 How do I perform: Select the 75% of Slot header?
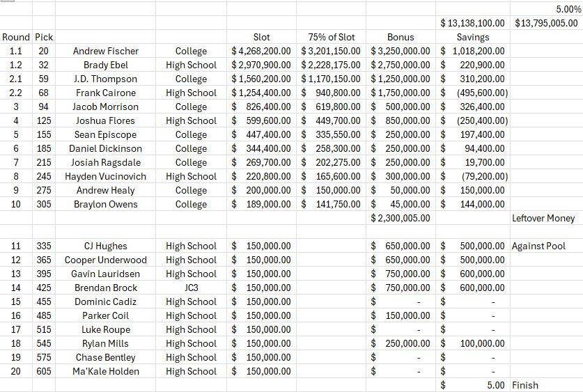[x=331, y=37]
